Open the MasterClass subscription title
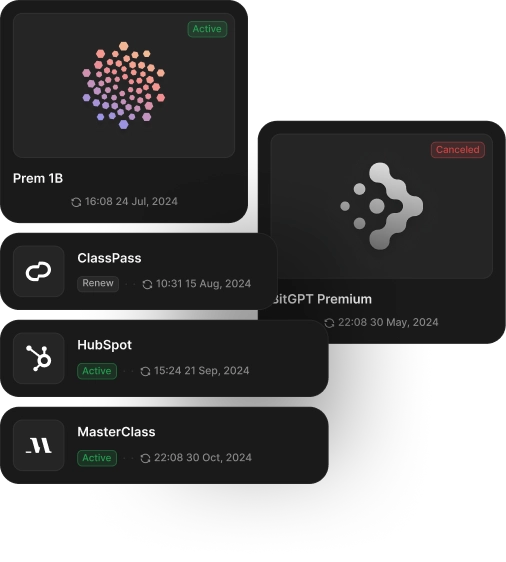 click(116, 432)
